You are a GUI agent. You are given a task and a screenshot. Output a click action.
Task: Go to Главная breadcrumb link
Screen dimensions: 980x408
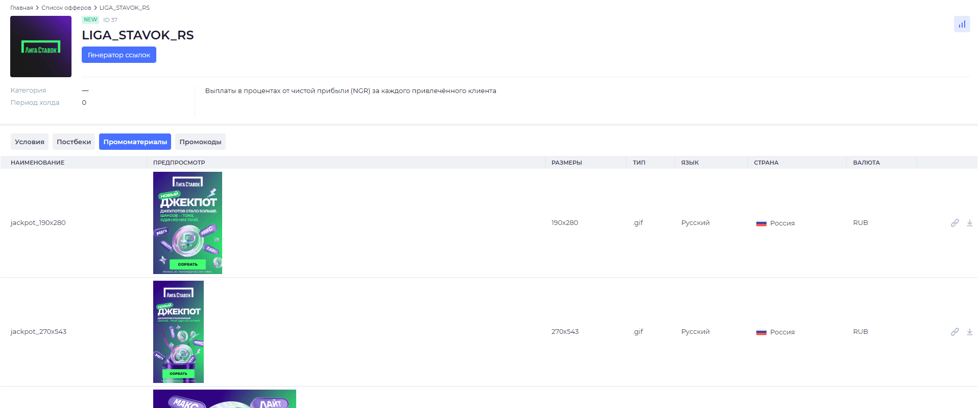tap(21, 8)
